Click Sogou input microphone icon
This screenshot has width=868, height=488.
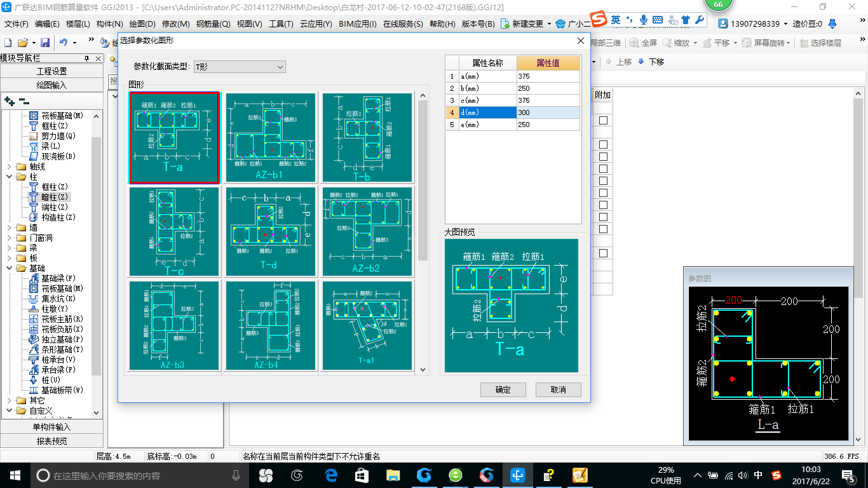pyautogui.click(x=643, y=20)
